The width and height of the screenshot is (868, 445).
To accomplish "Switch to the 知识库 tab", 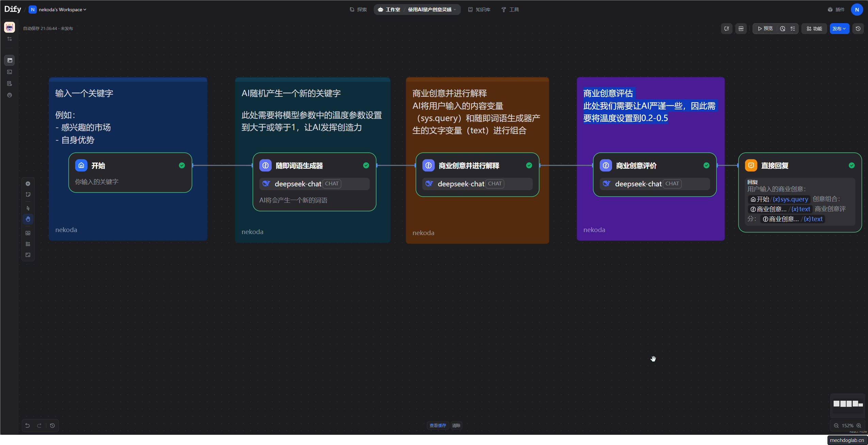I will (479, 10).
